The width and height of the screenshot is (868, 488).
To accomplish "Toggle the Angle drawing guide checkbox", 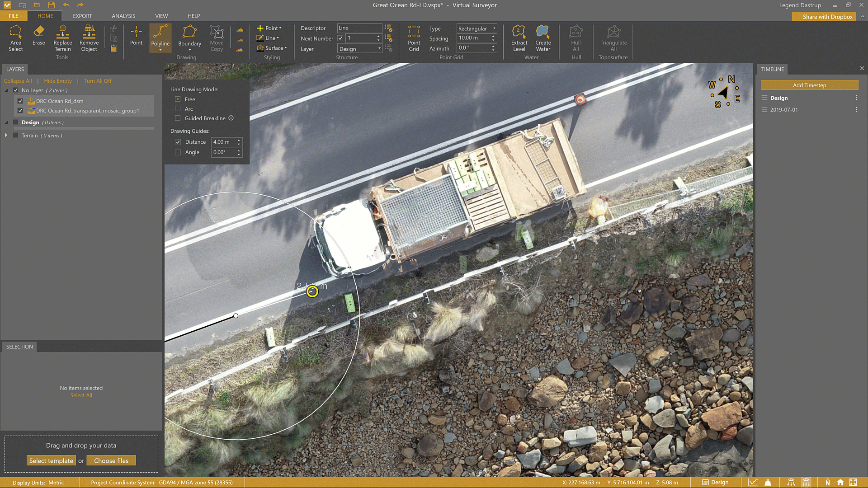I will coord(178,153).
